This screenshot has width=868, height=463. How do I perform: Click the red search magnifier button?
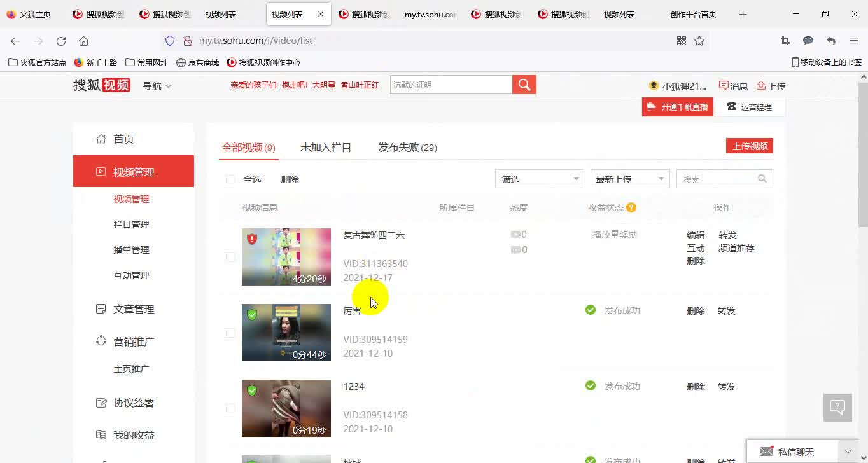(x=524, y=85)
